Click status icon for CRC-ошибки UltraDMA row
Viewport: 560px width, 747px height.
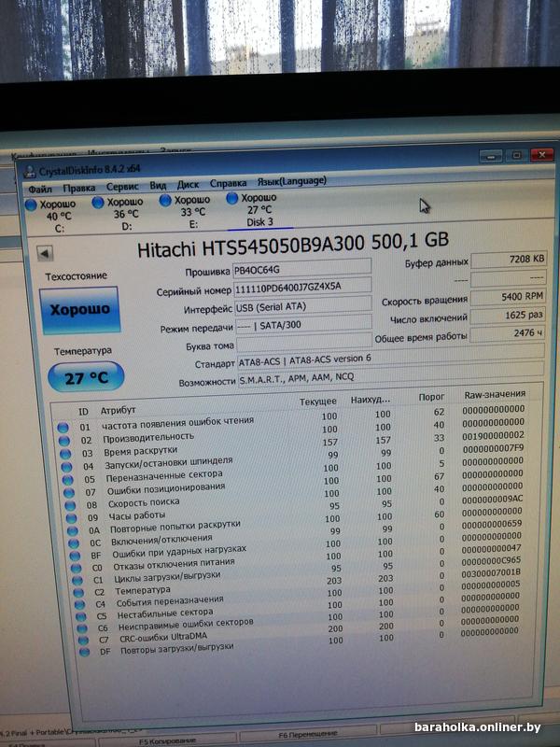click(x=83, y=641)
